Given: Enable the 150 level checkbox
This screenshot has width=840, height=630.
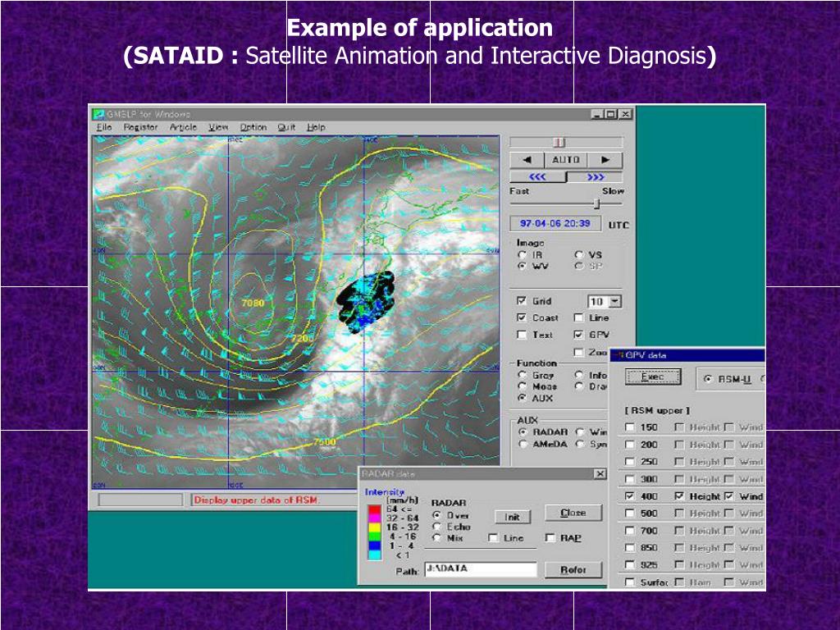Looking at the screenshot, I should point(630,427).
